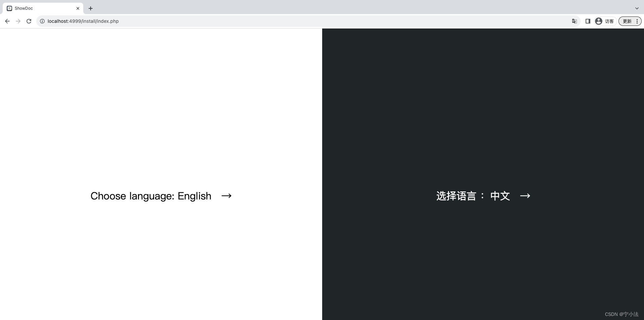Click the 更新 update button
This screenshot has height=320, width=644.
click(627, 21)
